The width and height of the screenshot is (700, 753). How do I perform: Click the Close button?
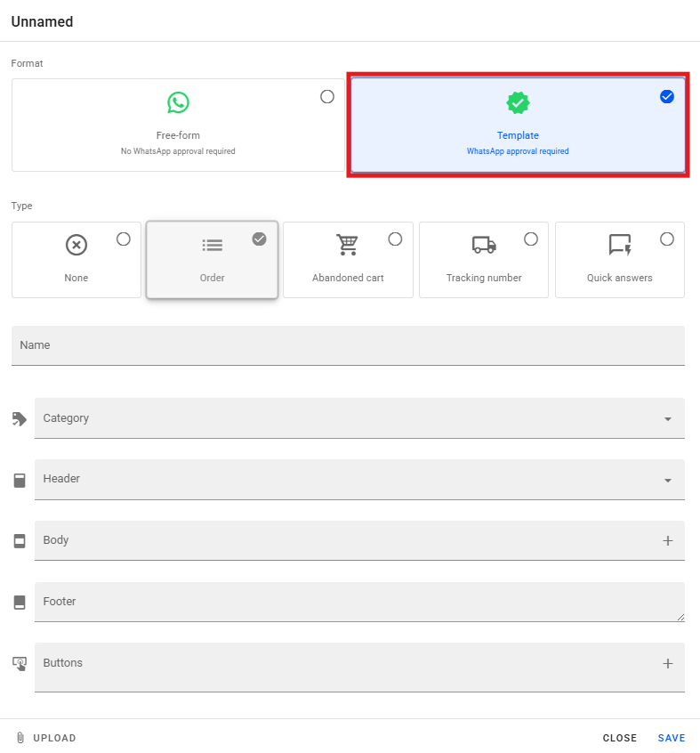pos(620,738)
